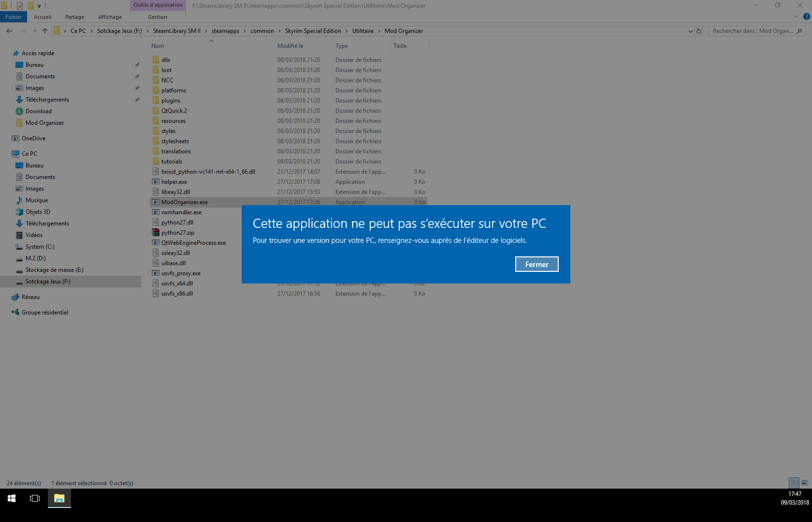Open Objets 3D under Ce PC
Image resolution: width=812 pixels, height=522 pixels.
click(x=38, y=212)
